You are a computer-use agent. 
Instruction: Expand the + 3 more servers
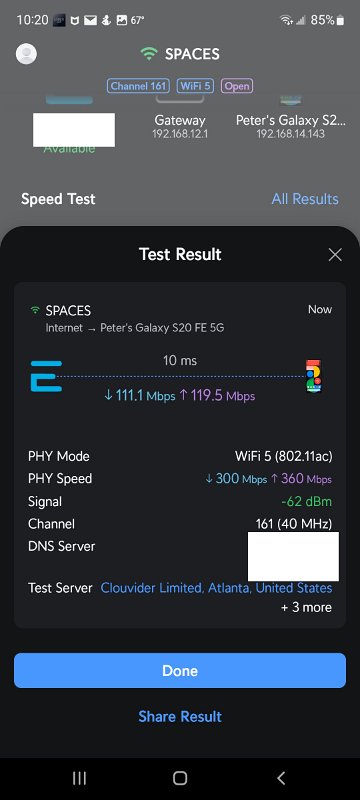pyautogui.click(x=306, y=607)
